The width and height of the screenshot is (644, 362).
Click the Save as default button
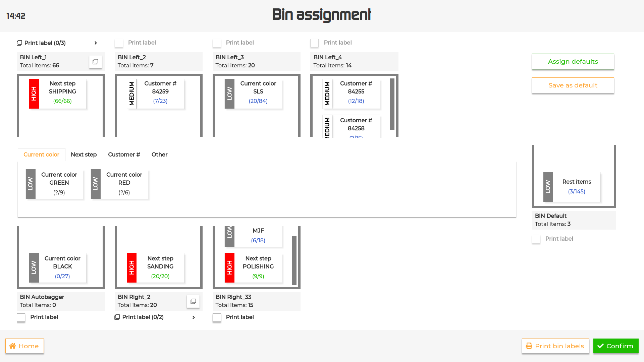(573, 85)
